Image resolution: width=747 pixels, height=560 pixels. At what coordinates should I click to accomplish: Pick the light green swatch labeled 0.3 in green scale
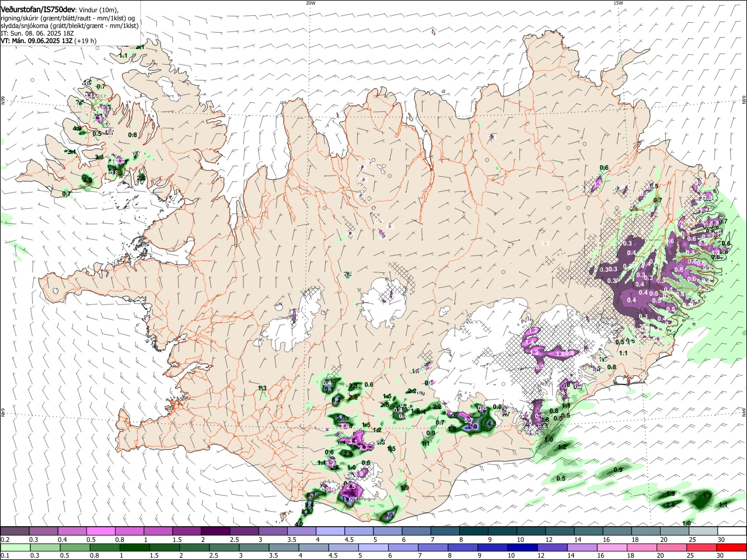[45, 547]
